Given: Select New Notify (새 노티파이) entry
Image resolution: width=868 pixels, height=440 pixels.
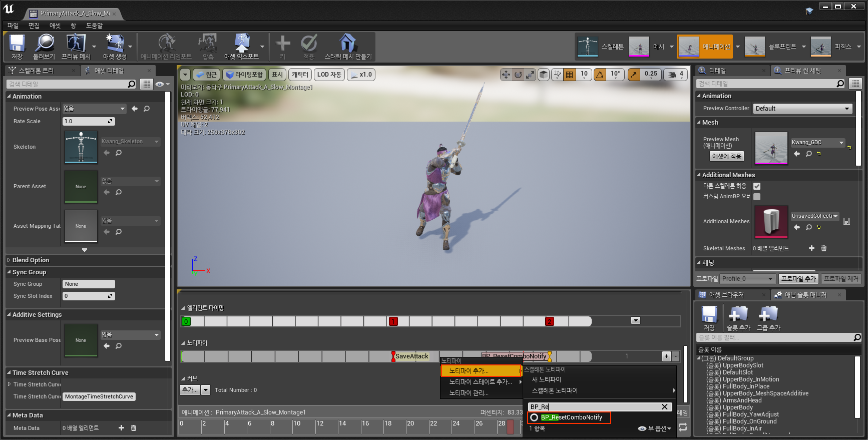Looking at the screenshot, I should [x=547, y=379].
